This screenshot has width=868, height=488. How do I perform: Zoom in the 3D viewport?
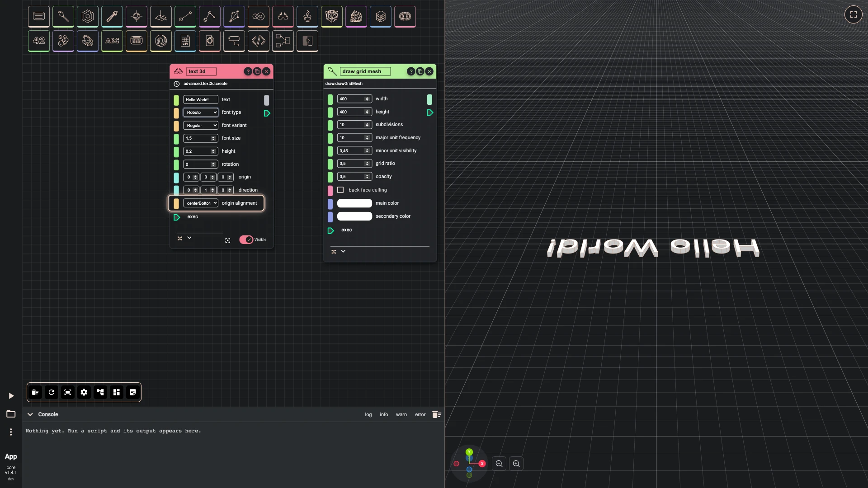click(516, 464)
